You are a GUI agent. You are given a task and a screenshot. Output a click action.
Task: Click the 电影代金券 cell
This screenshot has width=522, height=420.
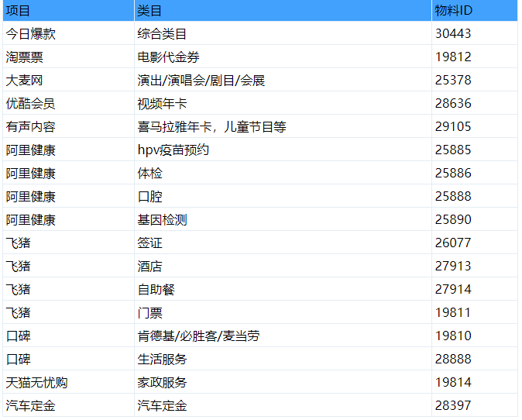[283, 57]
